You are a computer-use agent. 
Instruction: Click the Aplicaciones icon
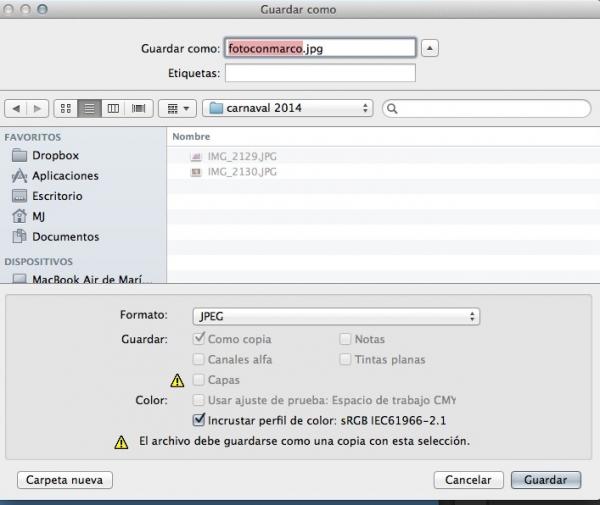click(20, 176)
